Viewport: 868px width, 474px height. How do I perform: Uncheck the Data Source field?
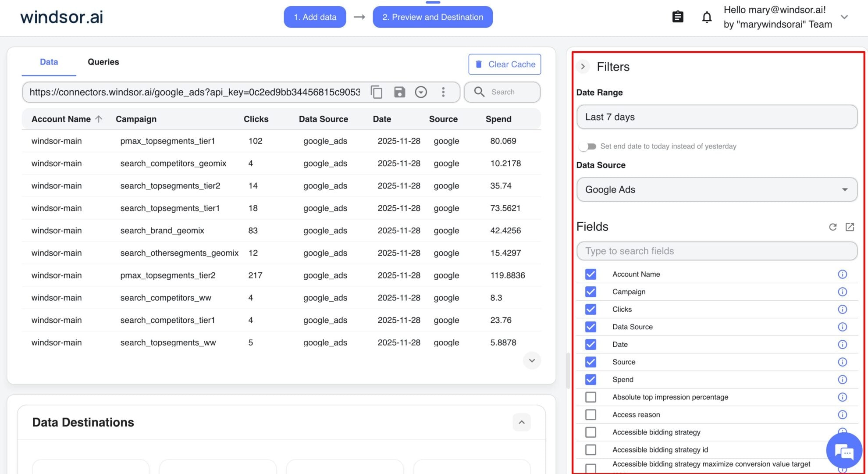591,327
